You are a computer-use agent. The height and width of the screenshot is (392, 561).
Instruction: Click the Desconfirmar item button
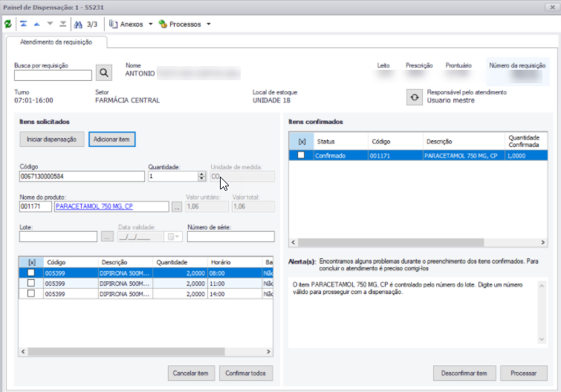pyautogui.click(x=464, y=373)
